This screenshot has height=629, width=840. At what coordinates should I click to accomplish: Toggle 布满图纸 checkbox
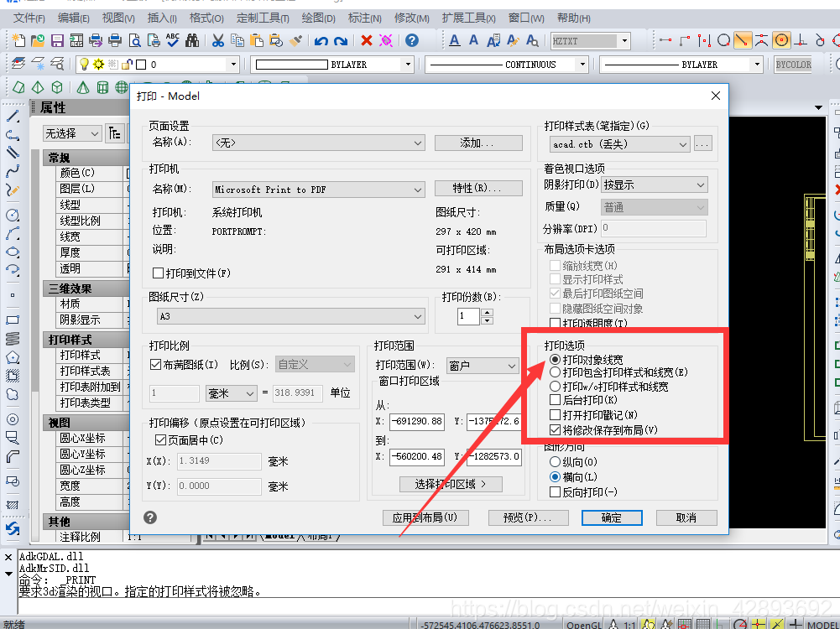tap(155, 365)
